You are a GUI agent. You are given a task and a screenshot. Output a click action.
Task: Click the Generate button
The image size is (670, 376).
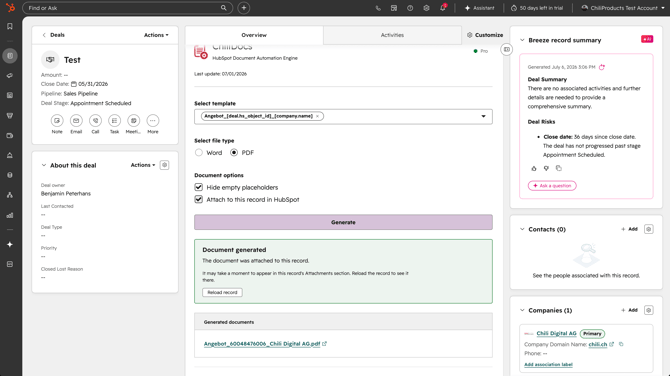(x=343, y=222)
